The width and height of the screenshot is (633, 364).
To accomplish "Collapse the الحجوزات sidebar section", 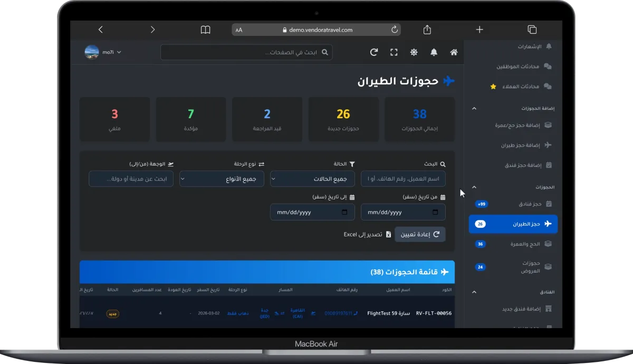I will coord(474,187).
